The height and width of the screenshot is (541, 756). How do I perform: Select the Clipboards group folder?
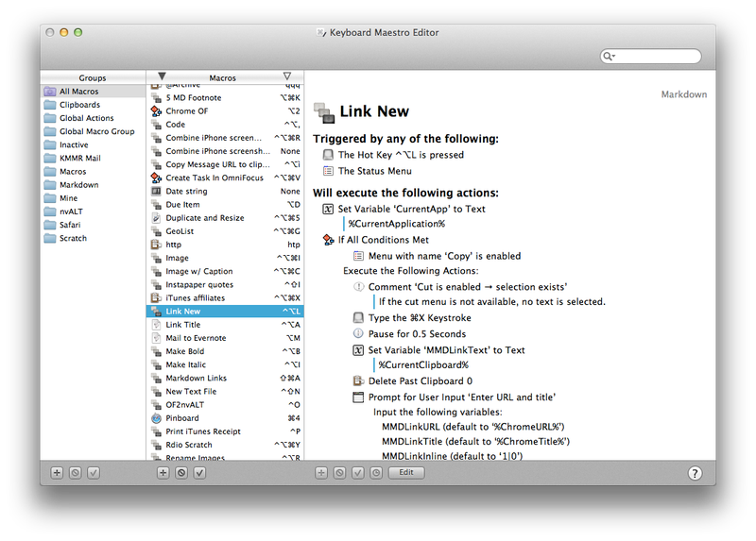click(93, 105)
